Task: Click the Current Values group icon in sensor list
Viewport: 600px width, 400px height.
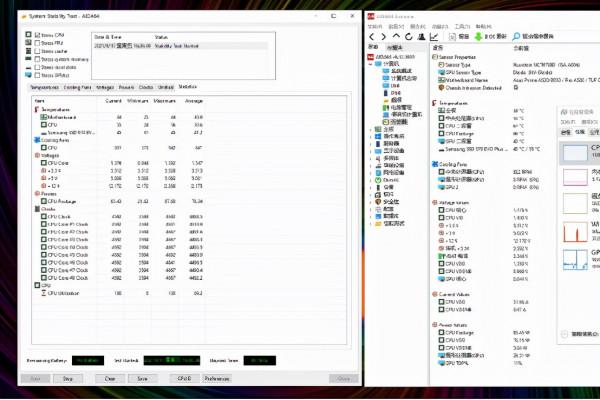Action: (x=435, y=294)
